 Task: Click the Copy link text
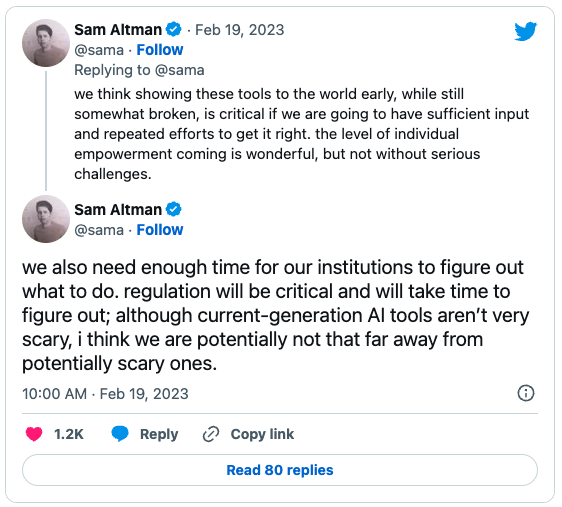pos(262,434)
